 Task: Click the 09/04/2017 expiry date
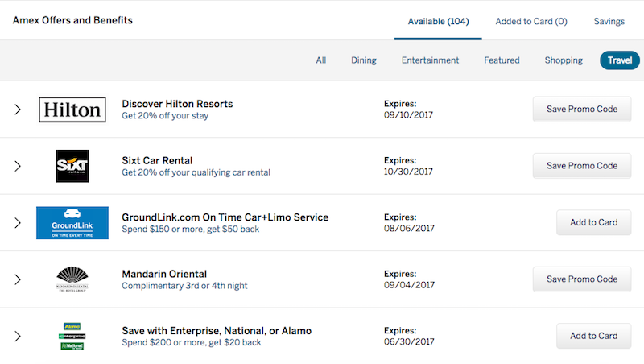(x=409, y=285)
